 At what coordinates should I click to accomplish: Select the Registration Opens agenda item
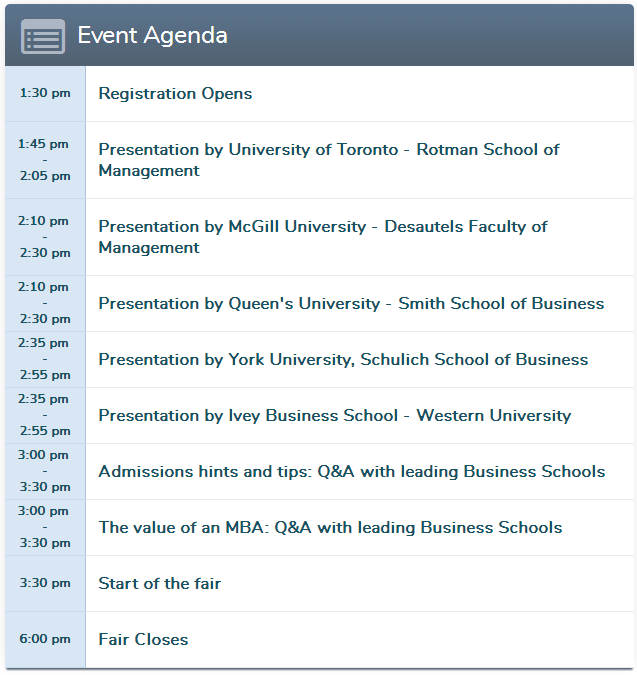[175, 94]
